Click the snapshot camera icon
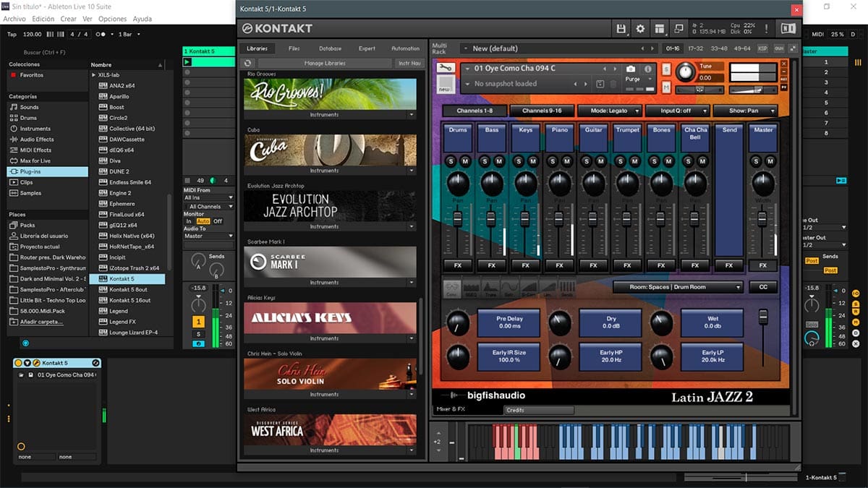The height and width of the screenshot is (488, 868). (x=631, y=69)
